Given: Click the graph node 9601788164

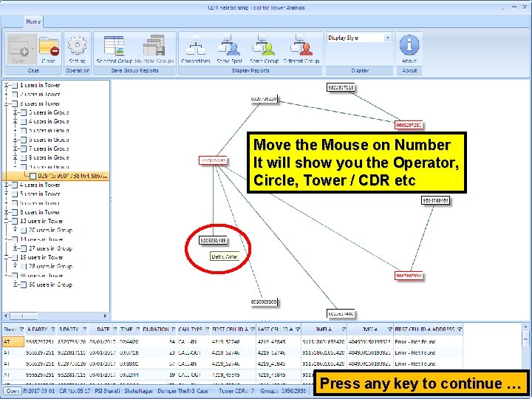Looking at the screenshot, I should click(436, 200).
